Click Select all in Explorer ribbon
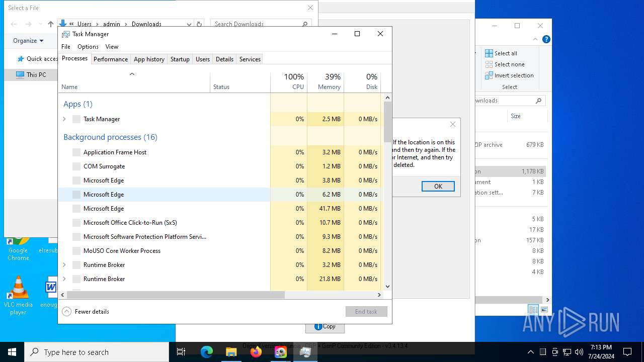644x362 pixels. click(x=501, y=53)
